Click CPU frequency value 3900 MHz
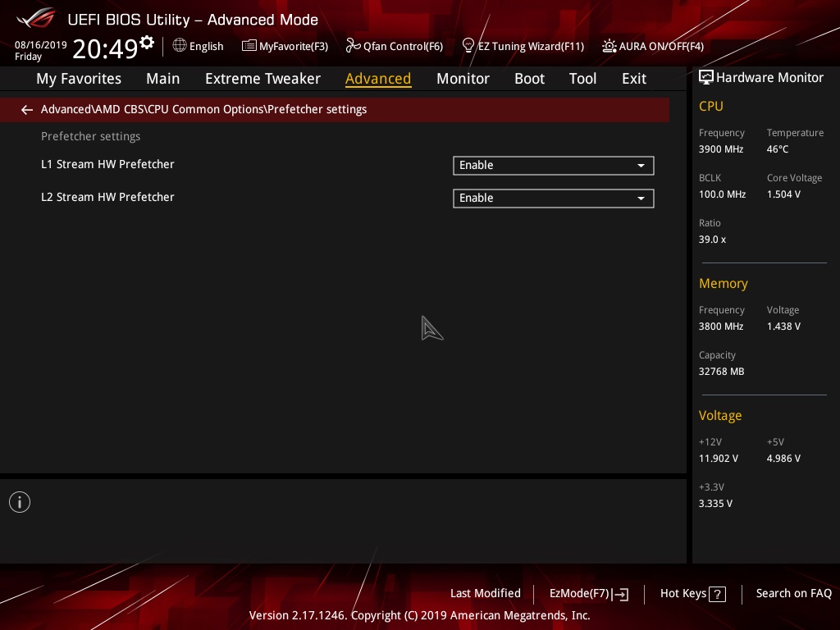Screen dimensions: 840x630 pyautogui.click(x=721, y=149)
